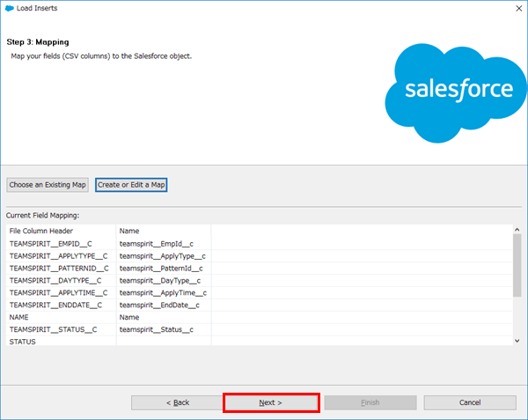
Task: Open Create or Edit a Map
Action: [131, 185]
